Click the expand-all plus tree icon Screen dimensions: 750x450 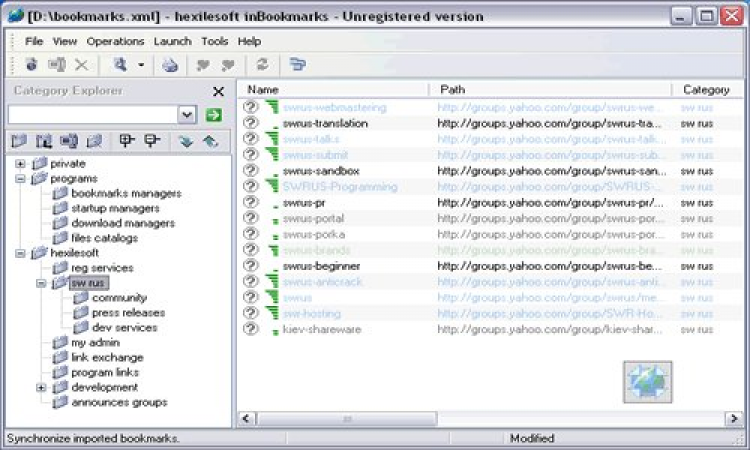[x=127, y=141]
